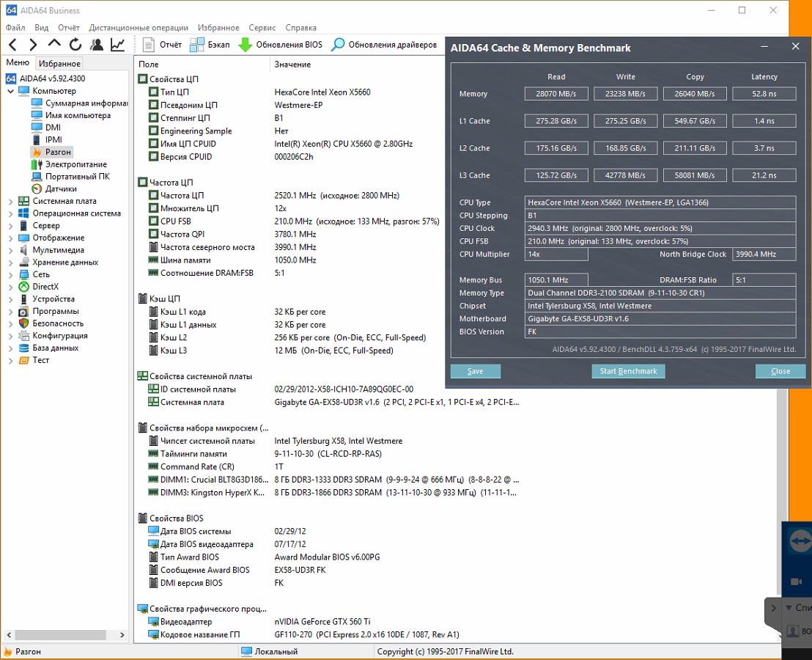Viewport: 812px width, 660px height.
Task: Select DMI in the computer tree
Action: click(46, 128)
